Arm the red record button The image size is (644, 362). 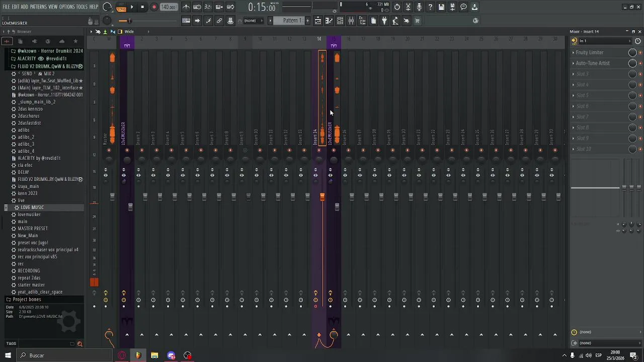[154, 7]
